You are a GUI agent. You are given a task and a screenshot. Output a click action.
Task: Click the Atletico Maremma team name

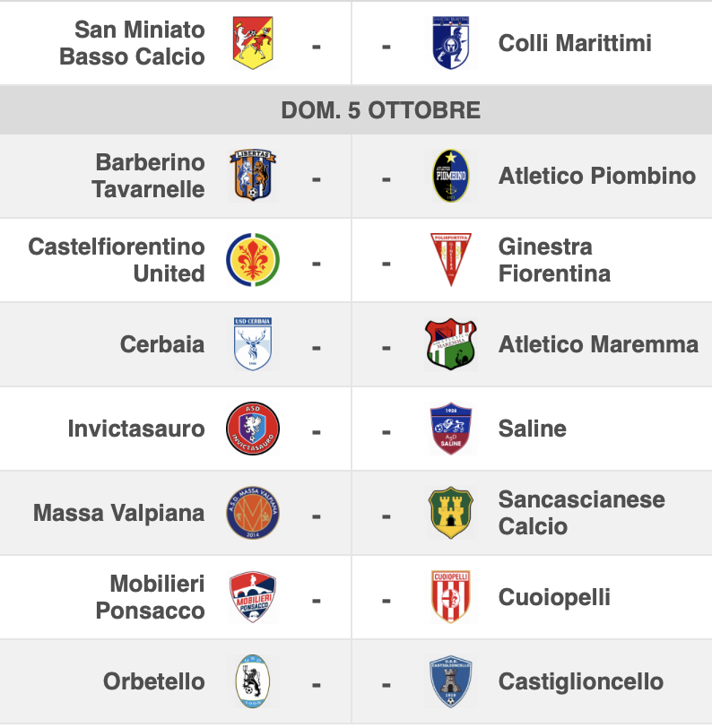(x=598, y=344)
